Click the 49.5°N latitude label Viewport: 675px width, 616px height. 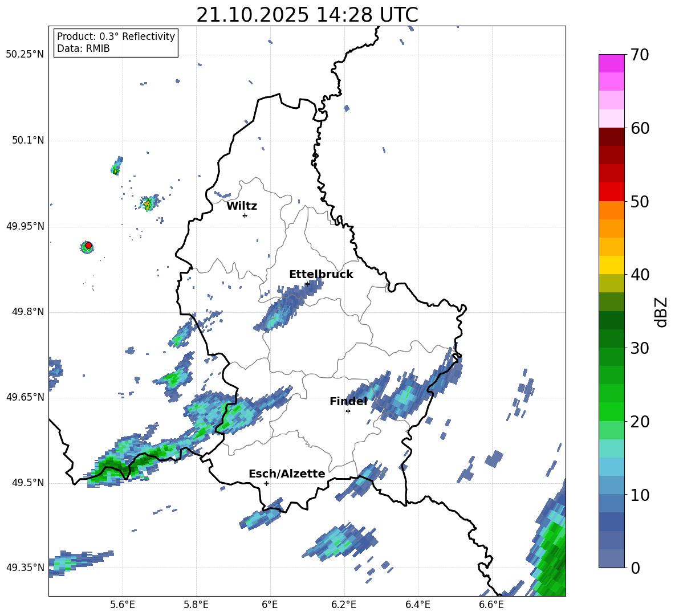tap(28, 483)
